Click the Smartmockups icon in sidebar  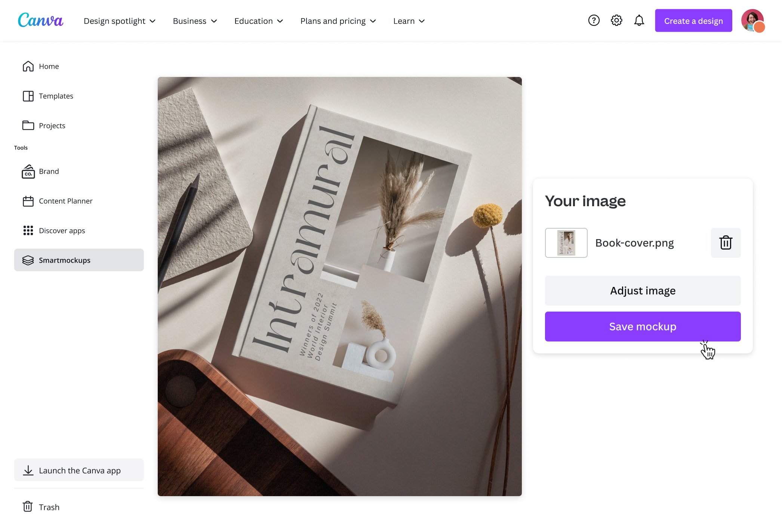(27, 260)
